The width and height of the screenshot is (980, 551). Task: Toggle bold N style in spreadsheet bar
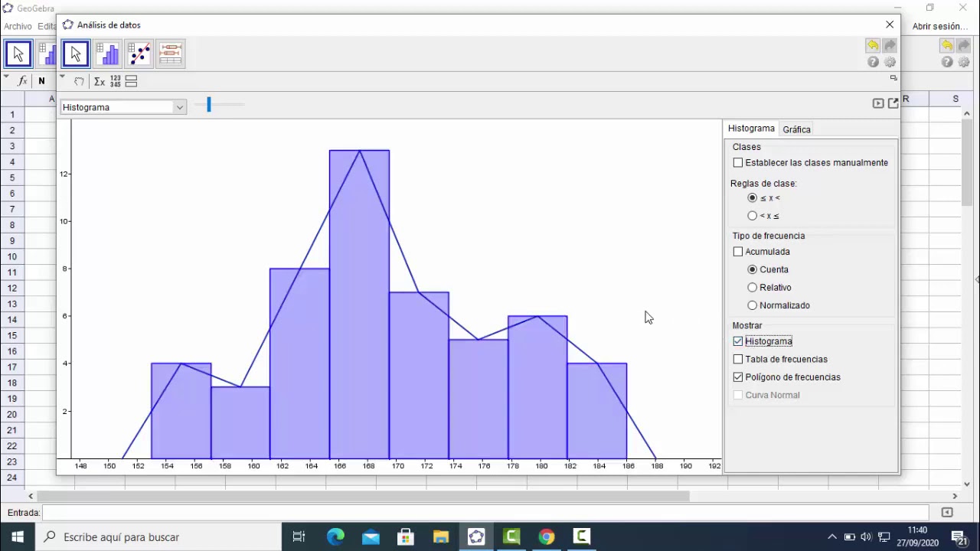41,81
